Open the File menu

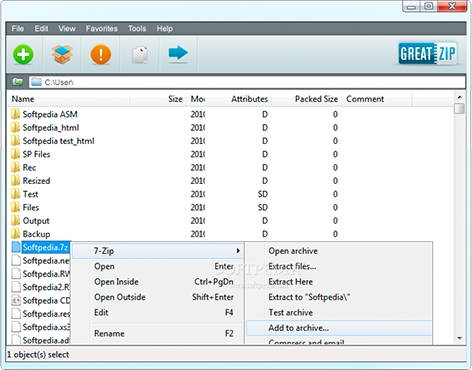pos(18,29)
